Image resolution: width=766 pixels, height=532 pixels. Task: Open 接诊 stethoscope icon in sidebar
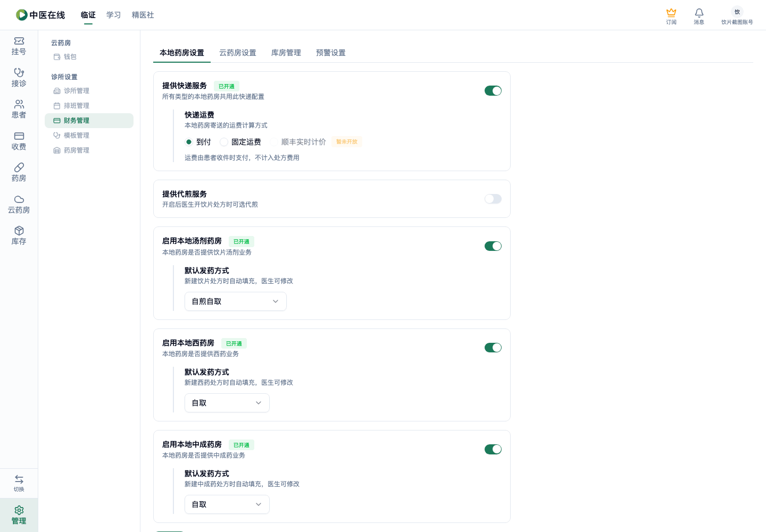point(19,72)
